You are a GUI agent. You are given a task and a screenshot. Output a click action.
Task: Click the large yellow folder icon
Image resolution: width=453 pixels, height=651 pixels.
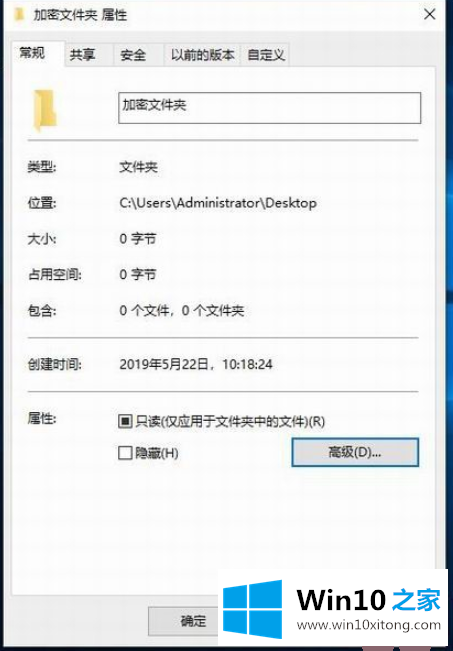coord(44,110)
